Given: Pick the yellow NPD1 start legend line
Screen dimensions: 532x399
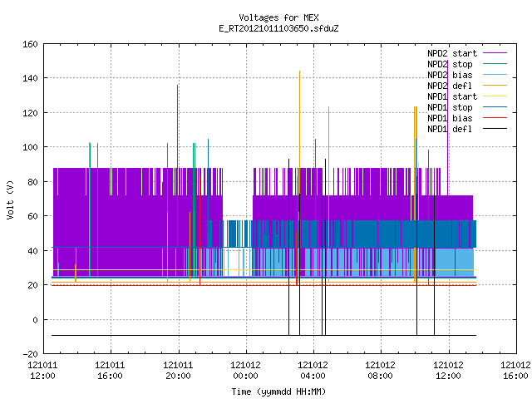Looking at the screenshot, I should click(495, 96).
